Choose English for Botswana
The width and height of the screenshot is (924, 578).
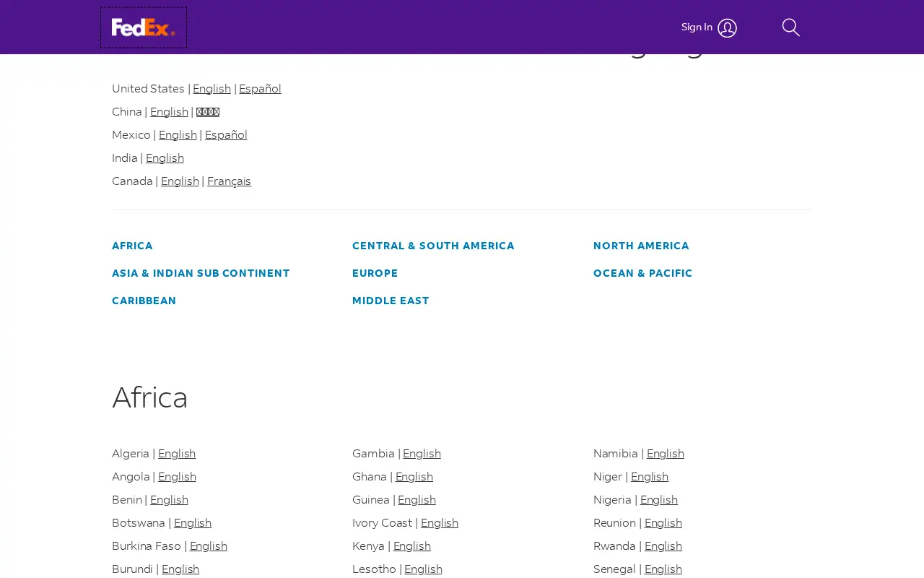(x=193, y=523)
